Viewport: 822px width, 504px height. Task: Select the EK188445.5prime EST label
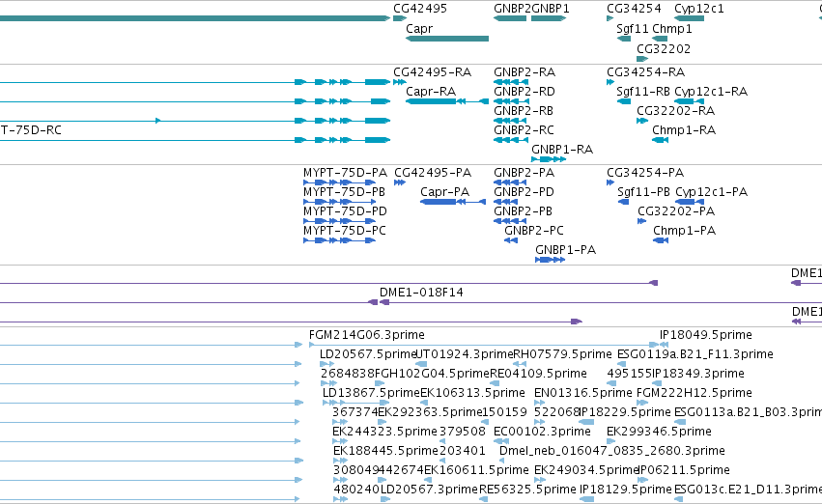pyautogui.click(x=385, y=451)
